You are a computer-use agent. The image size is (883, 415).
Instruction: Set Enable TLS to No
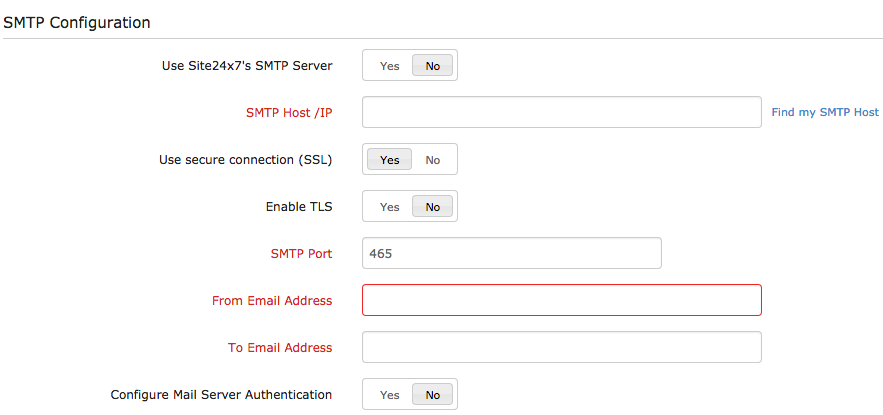(433, 207)
